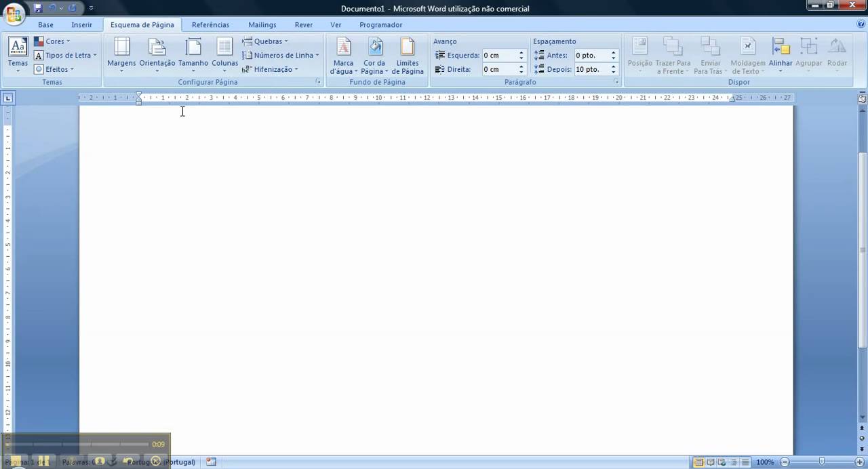This screenshot has height=469, width=868.
Task: Open Temas themes gallery
Action: click(18, 56)
